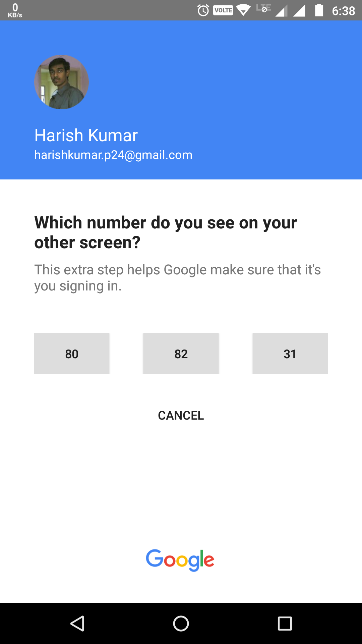Tap the 6:38 clock in status bar
The height and width of the screenshot is (644, 362).
tap(343, 11)
